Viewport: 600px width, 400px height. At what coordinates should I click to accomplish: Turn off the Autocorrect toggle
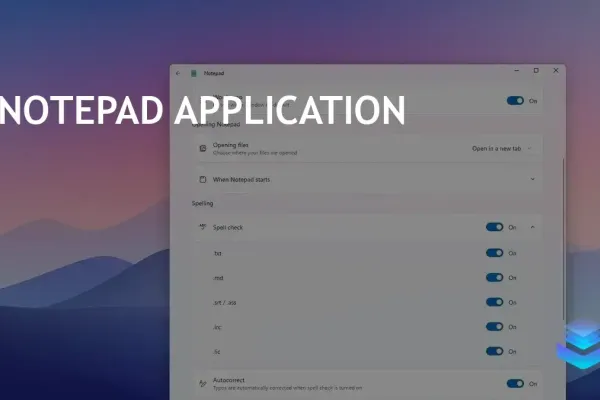click(x=515, y=384)
